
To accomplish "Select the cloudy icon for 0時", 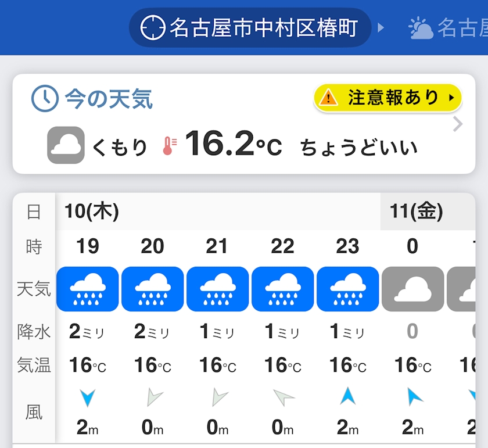I will [x=412, y=289].
